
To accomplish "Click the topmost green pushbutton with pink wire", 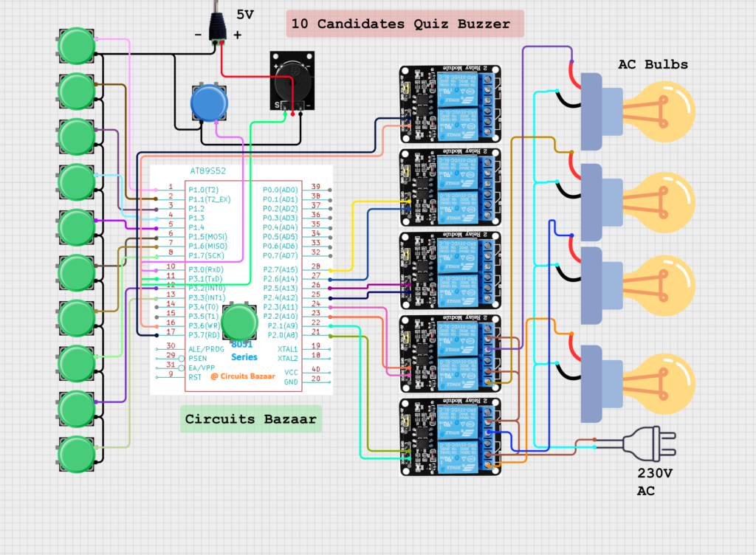I will [76, 46].
